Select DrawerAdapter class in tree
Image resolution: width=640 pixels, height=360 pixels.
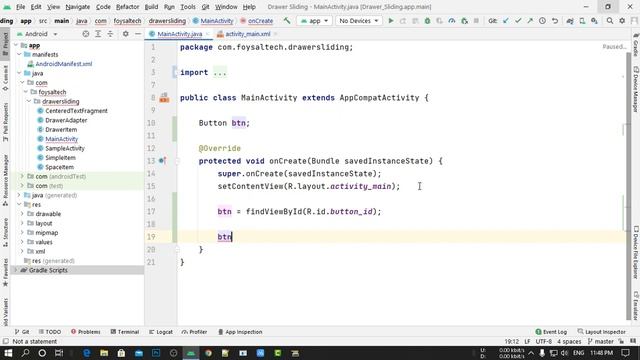[66, 120]
